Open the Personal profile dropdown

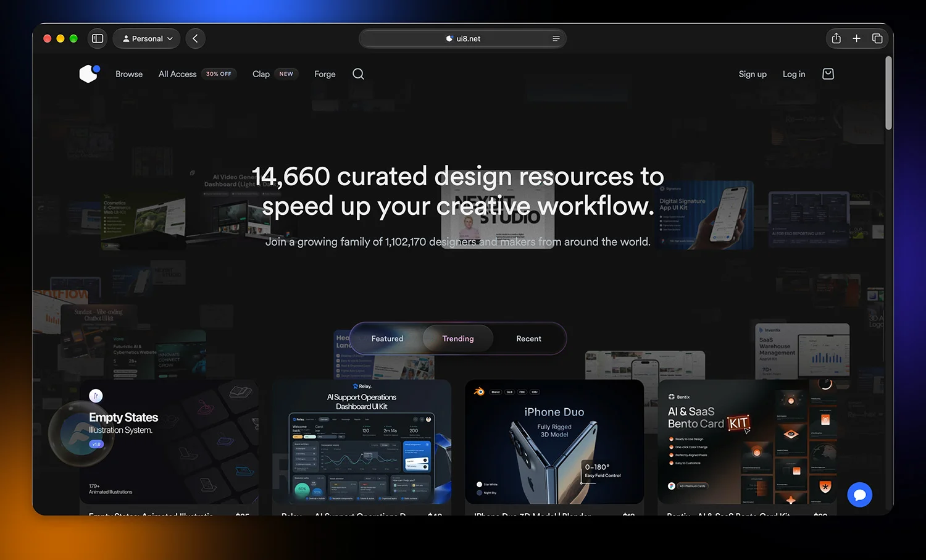click(x=147, y=38)
